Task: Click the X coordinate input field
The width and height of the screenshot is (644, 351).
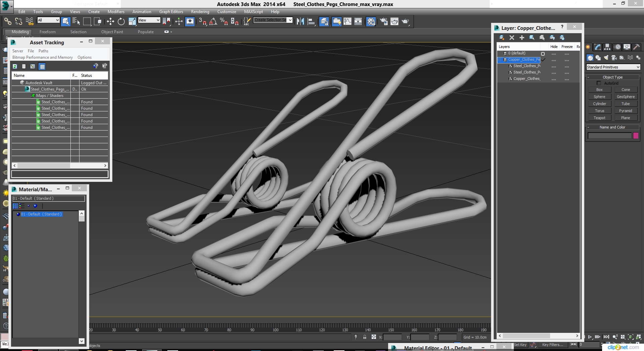Action: point(392,337)
